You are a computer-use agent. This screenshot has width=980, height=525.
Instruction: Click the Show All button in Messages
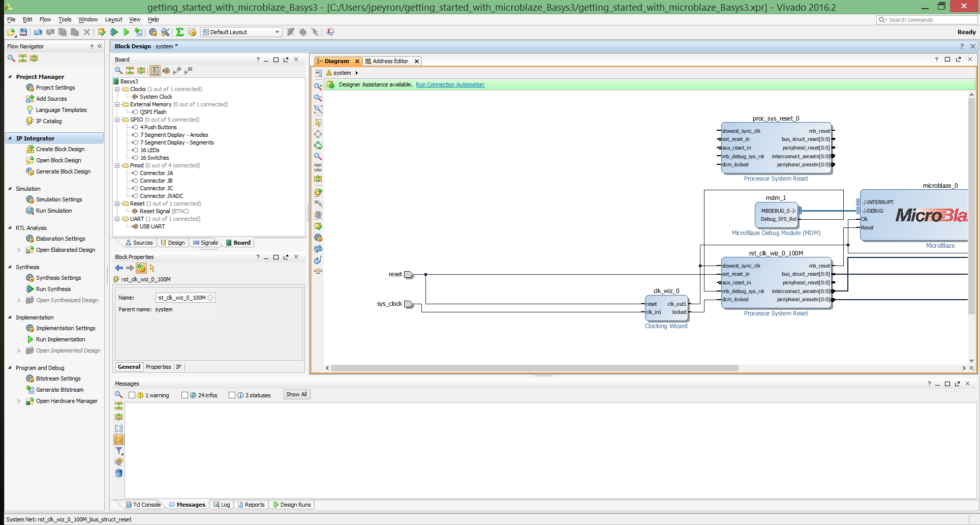pos(296,395)
